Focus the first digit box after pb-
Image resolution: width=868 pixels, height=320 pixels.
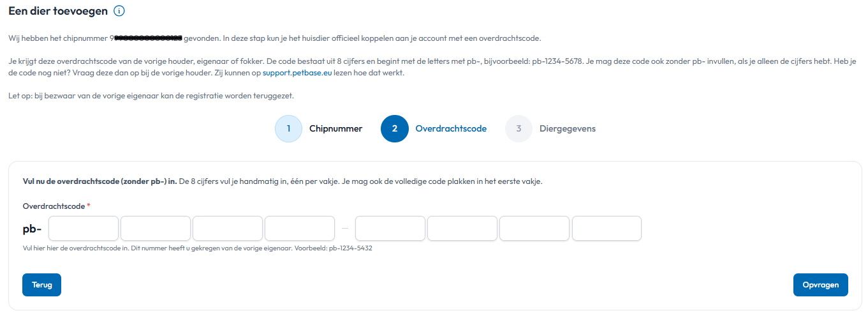84,228
